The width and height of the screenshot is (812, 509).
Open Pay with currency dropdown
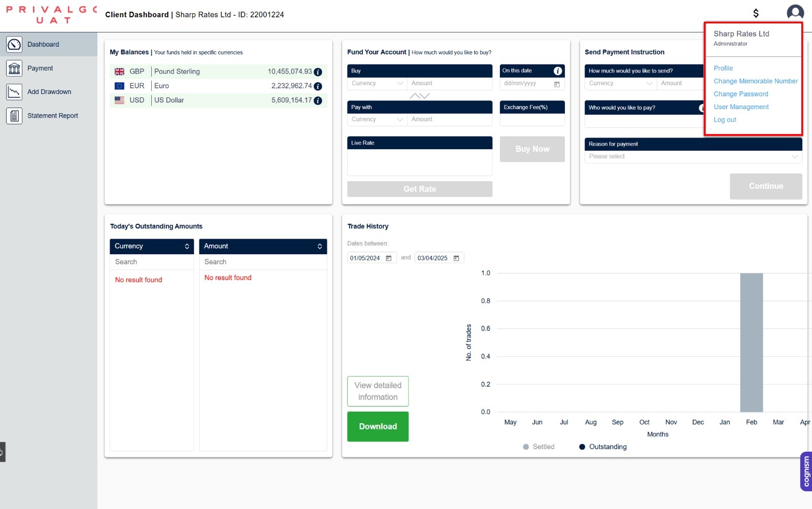click(377, 119)
